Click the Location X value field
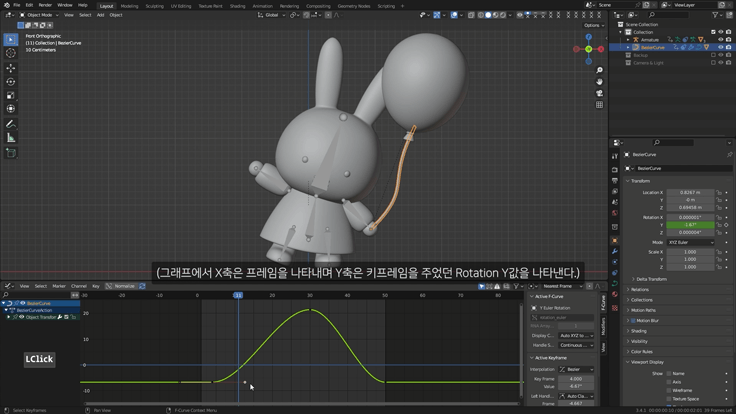 point(690,192)
